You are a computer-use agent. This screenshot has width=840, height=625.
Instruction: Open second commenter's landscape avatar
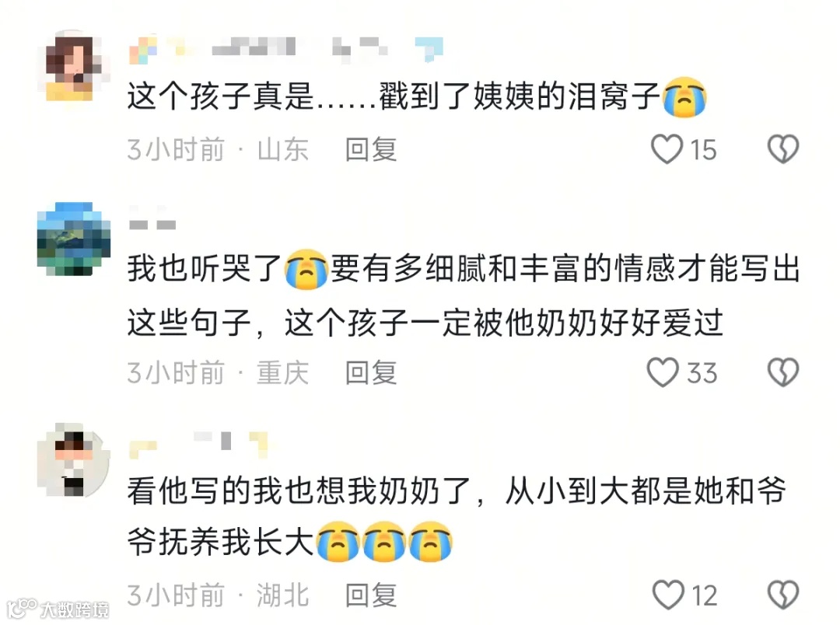pyautogui.click(x=73, y=239)
